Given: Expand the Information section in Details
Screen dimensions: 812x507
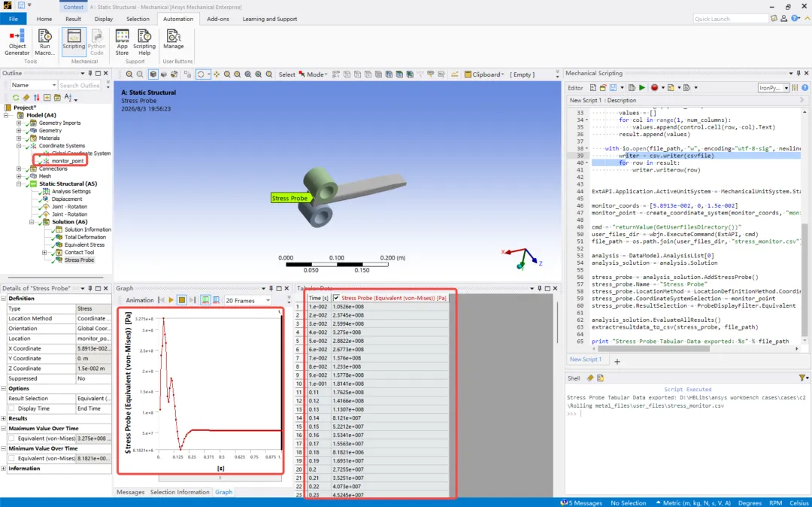Looking at the screenshot, I should click(x=4, y=468).
